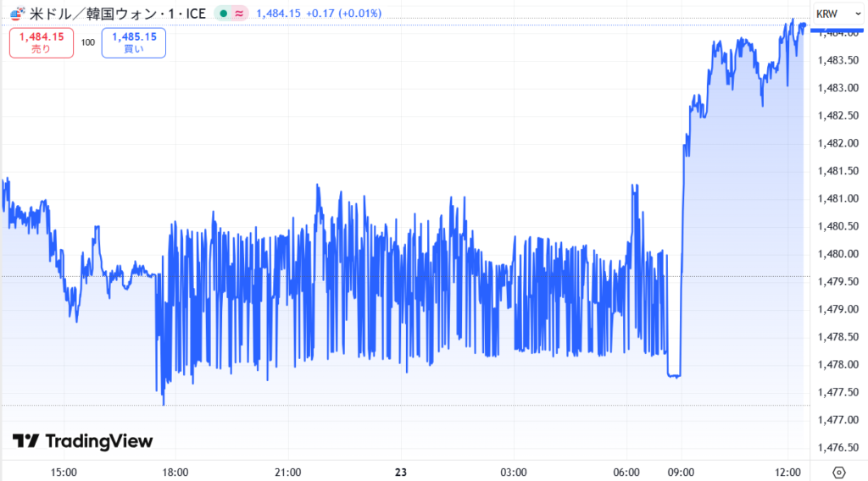The image size is (868, 481).
Task: Click the spread value 100 between prices
Action: 88,41
